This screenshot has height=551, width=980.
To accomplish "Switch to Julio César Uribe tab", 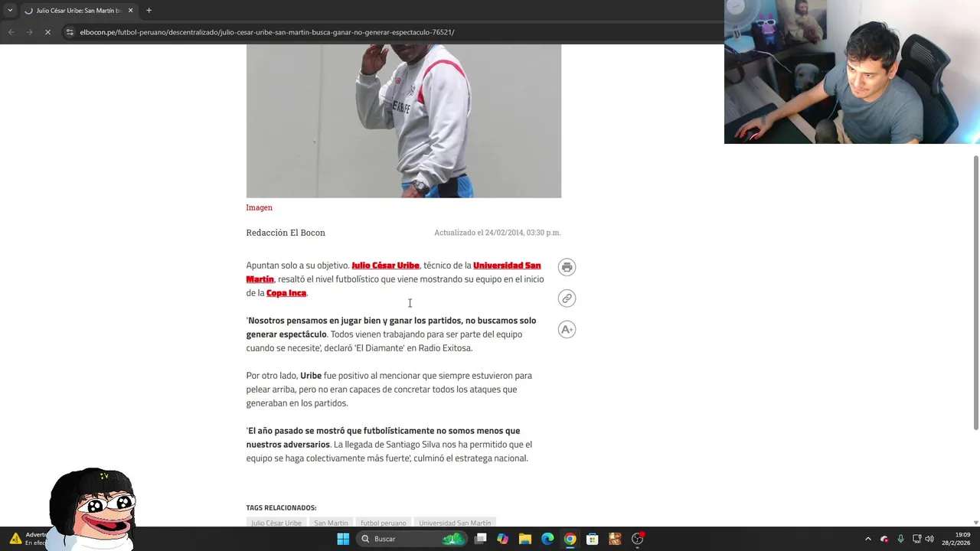I will pyautogui.click(x=78, y=11).
